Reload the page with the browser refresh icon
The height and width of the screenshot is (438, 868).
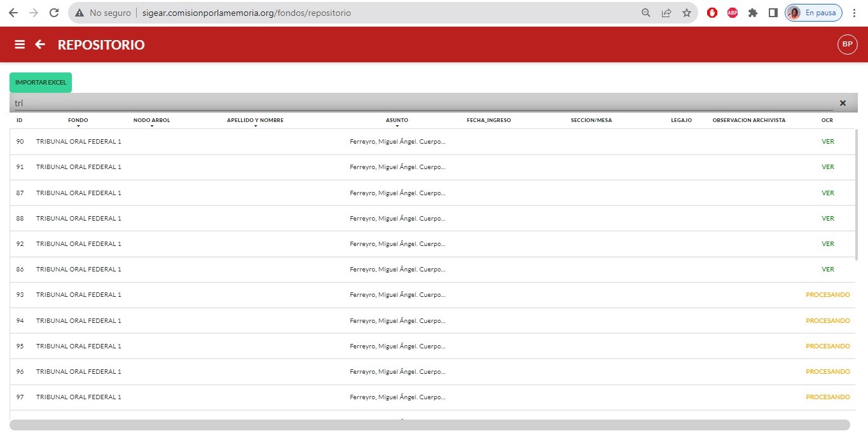coord(54,13)
